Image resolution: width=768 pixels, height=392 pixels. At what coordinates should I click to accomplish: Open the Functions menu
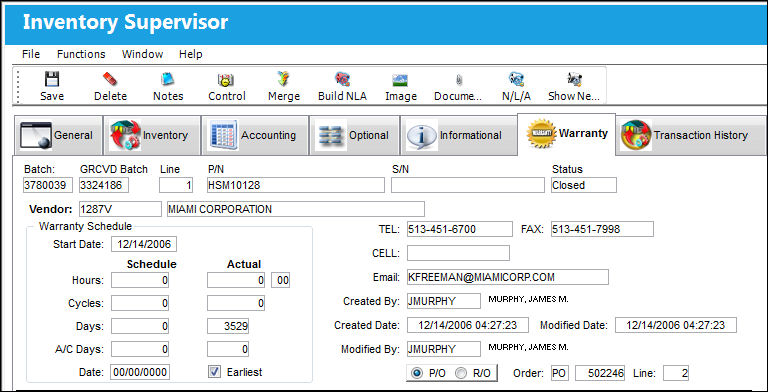coord(81,54)
